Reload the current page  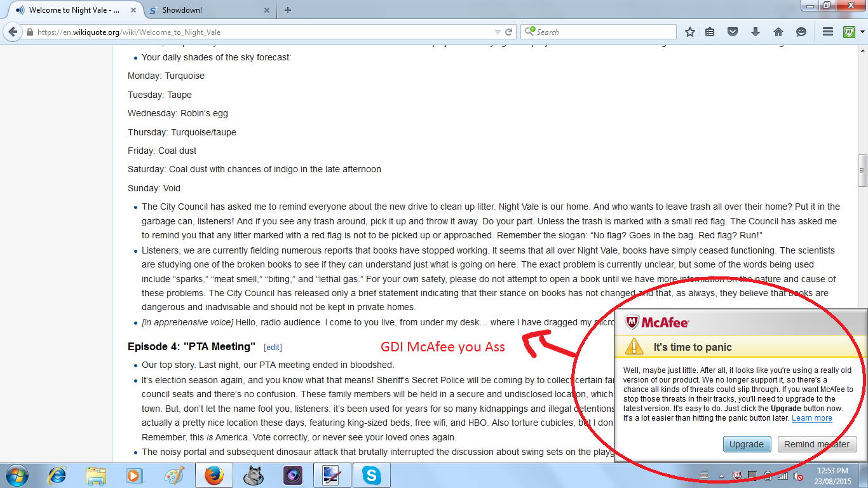click(509, 32)
